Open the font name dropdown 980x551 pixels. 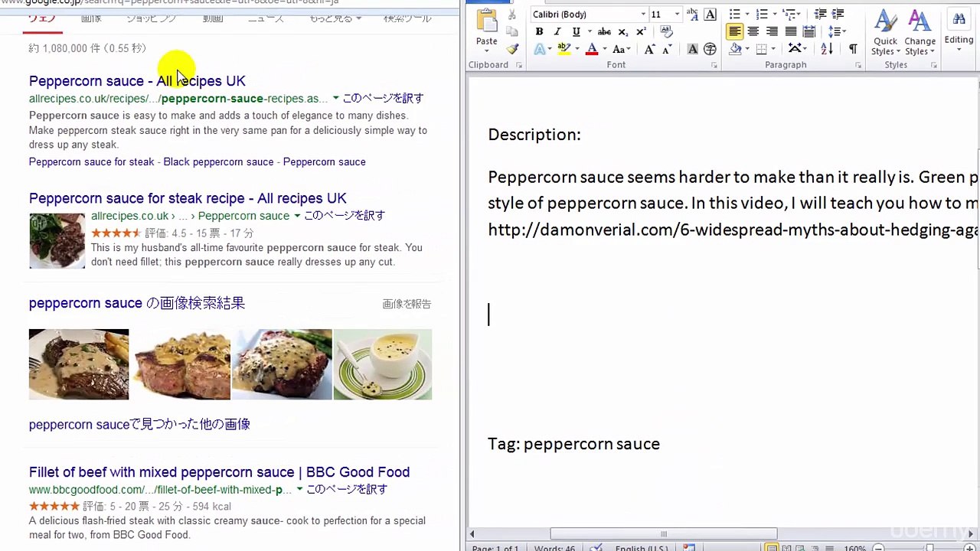[x=643, y=15]
